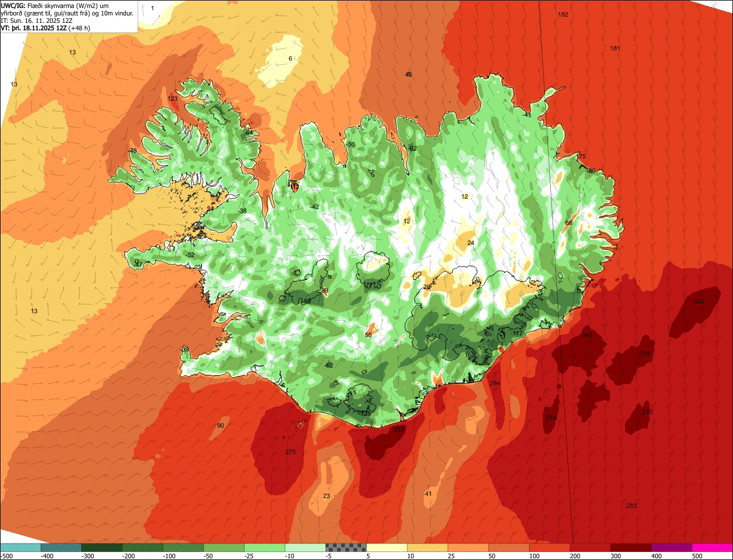Click the value 68 near the east fjords
The image size is (733, 560).
click(569, 223)
